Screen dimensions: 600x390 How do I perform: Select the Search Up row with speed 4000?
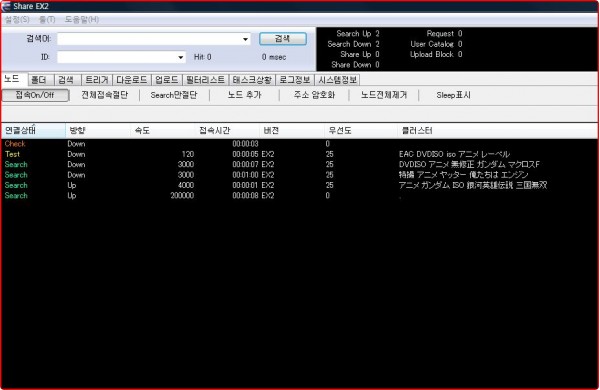coord(300,185)
